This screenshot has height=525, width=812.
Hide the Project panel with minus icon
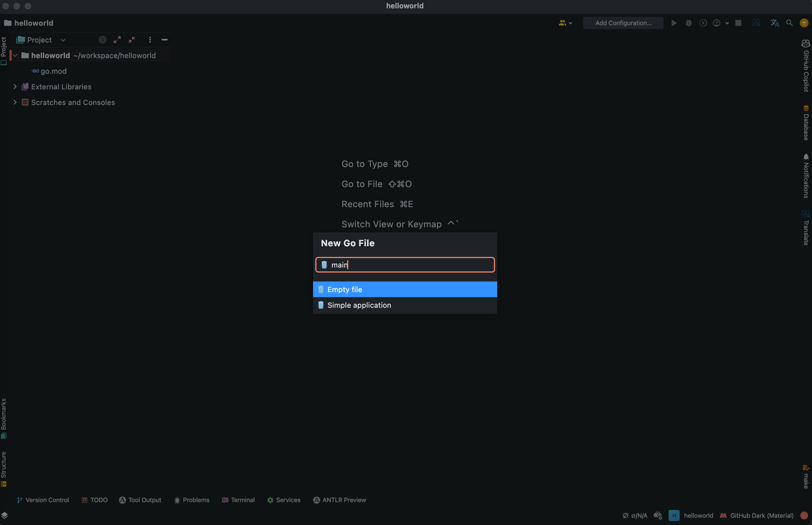click(165, 40)
